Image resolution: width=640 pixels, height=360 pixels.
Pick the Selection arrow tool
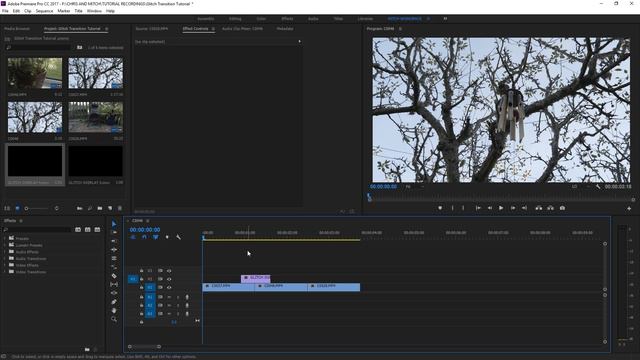click(x=114, y=224)
